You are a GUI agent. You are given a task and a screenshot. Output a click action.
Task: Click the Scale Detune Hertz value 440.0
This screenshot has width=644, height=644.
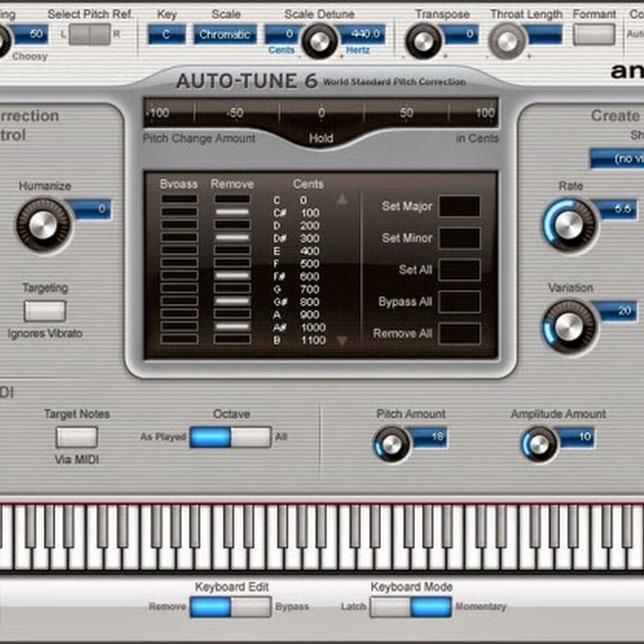(361, 34)
